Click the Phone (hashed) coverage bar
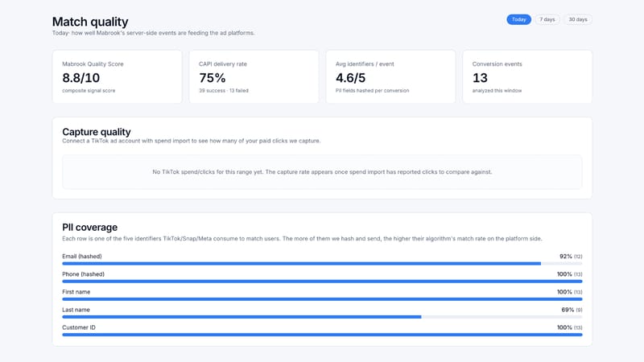The image size is (644, 362). [322, 281]
